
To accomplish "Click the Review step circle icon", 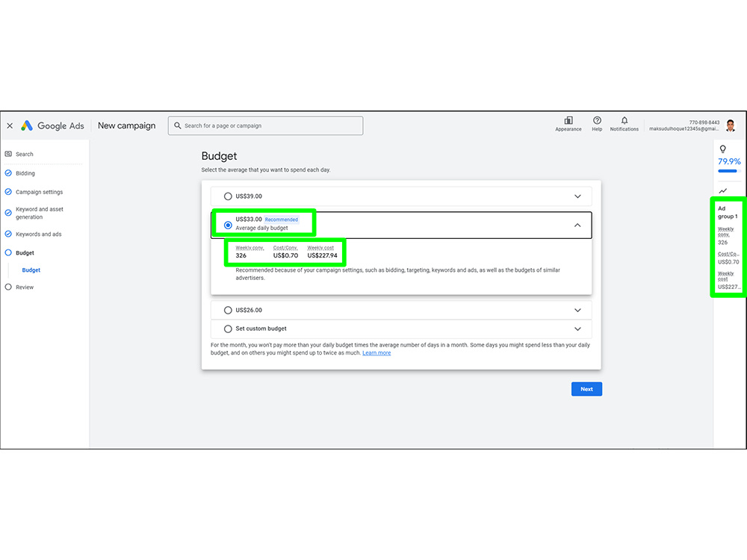I will 8,287.
